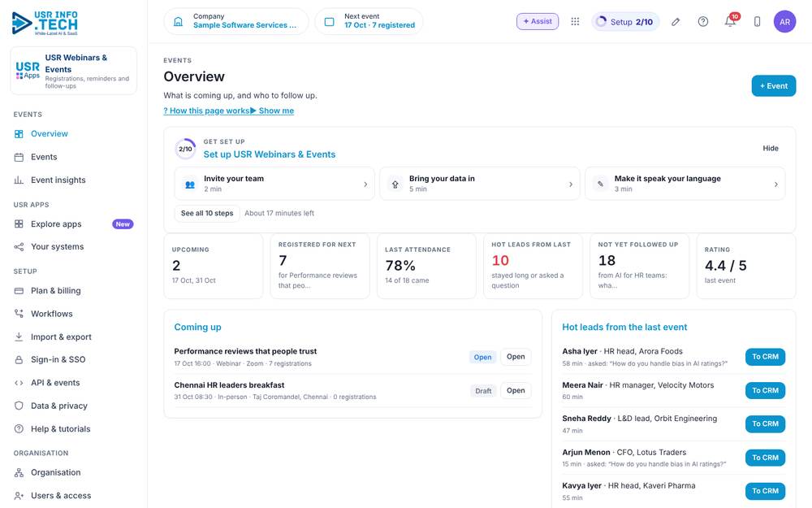
Task: Click the Next event 17 Oct pill
Action: point(369,22)
